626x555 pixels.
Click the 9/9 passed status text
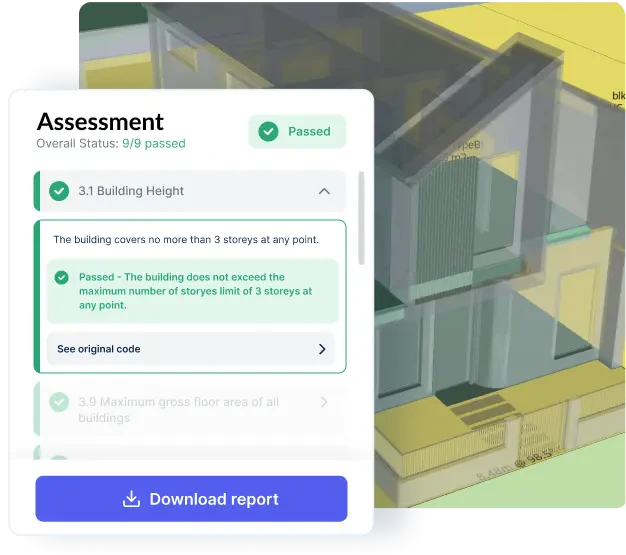[x=154, y=143]
